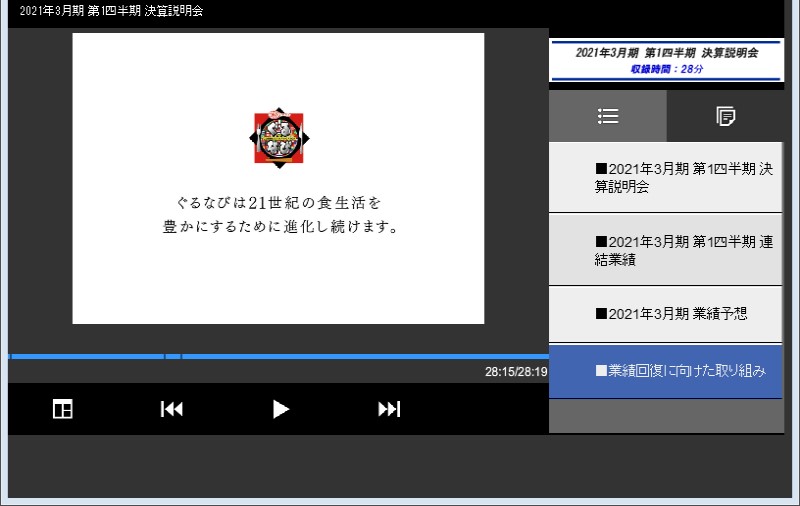This screenshot has height=506, width=800.
Task: Click the Gurunavi logo on the slide
Action: (279, 138)
